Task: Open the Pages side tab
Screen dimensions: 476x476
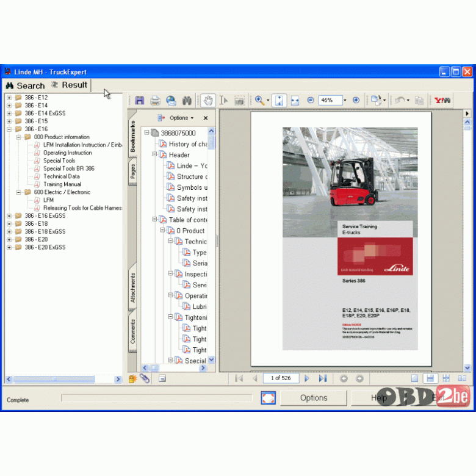Action: (x=132, y=171)
